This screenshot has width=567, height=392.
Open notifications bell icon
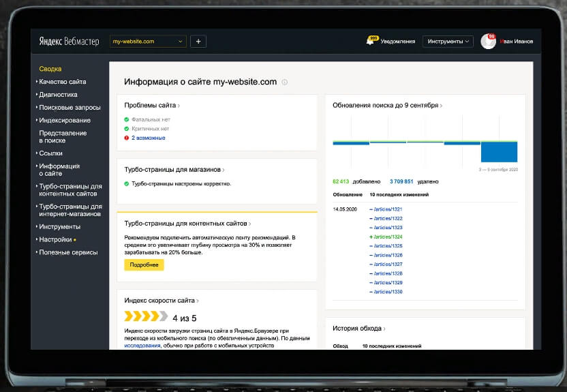coord(371,40)
